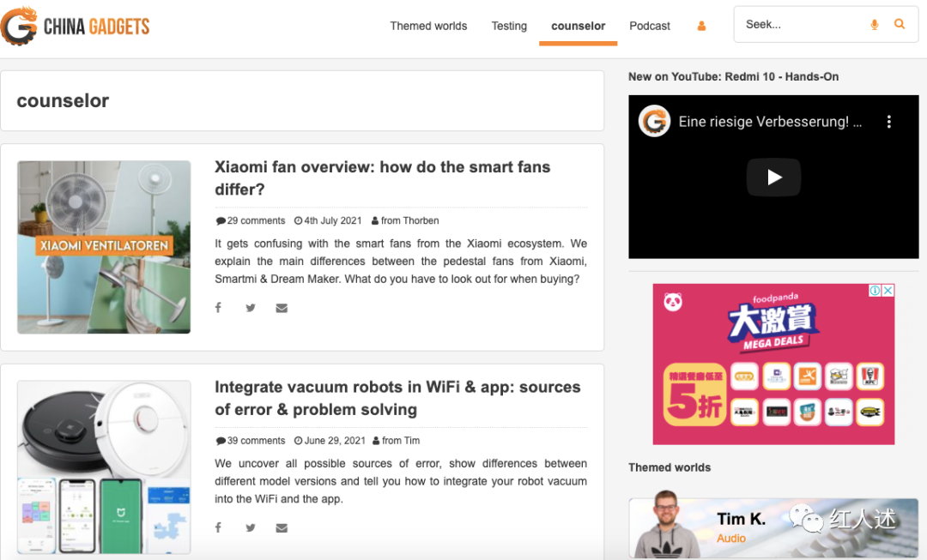
Task: Share Xiaomi fan article on Twitter
Action: tap(250, 308)
